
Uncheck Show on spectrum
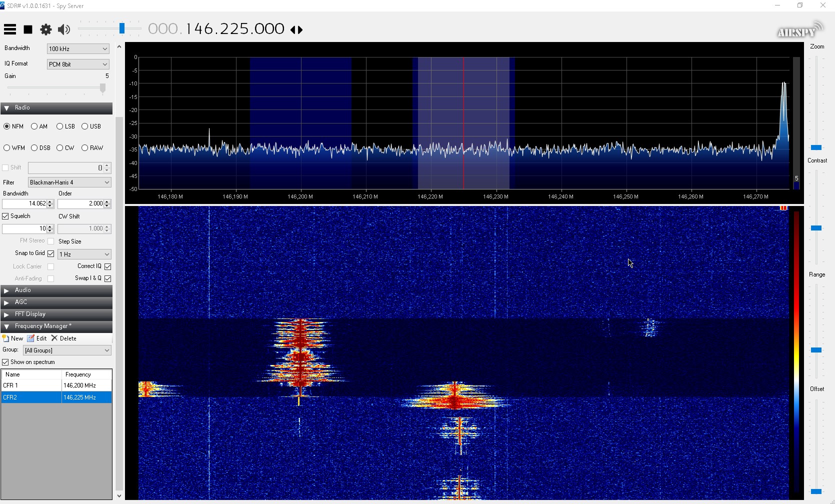click(x=5, y=362)
